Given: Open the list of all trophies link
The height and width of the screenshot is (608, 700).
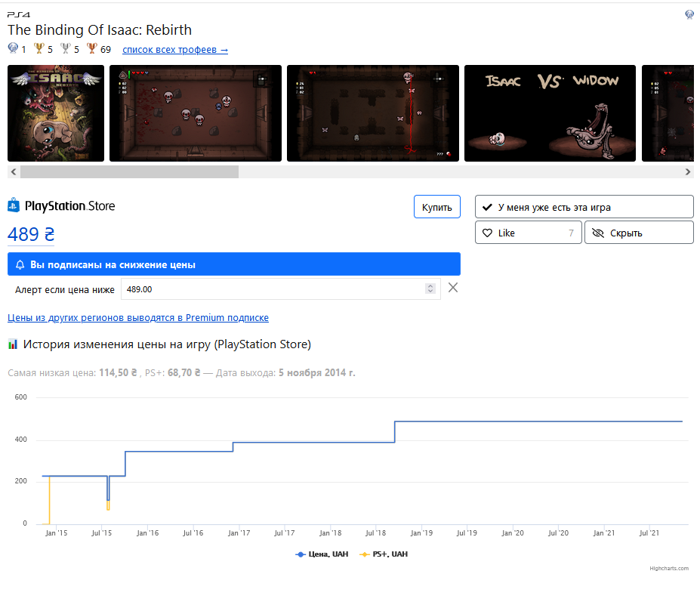Looking at the screenshot, I should (175, 50).
